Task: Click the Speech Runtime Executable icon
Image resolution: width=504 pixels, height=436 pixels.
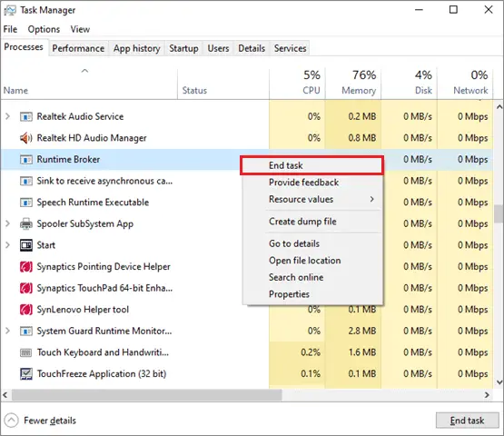Action: click(26, 203)
